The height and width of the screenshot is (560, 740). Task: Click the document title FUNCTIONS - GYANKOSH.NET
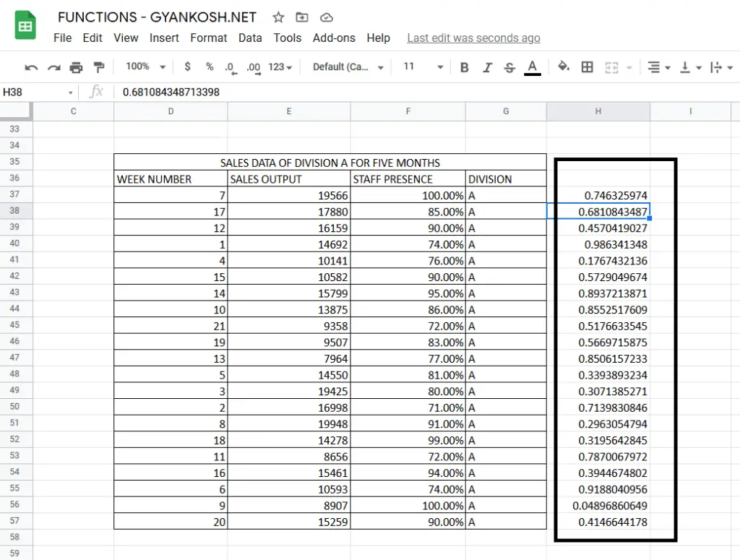[157, 17]
